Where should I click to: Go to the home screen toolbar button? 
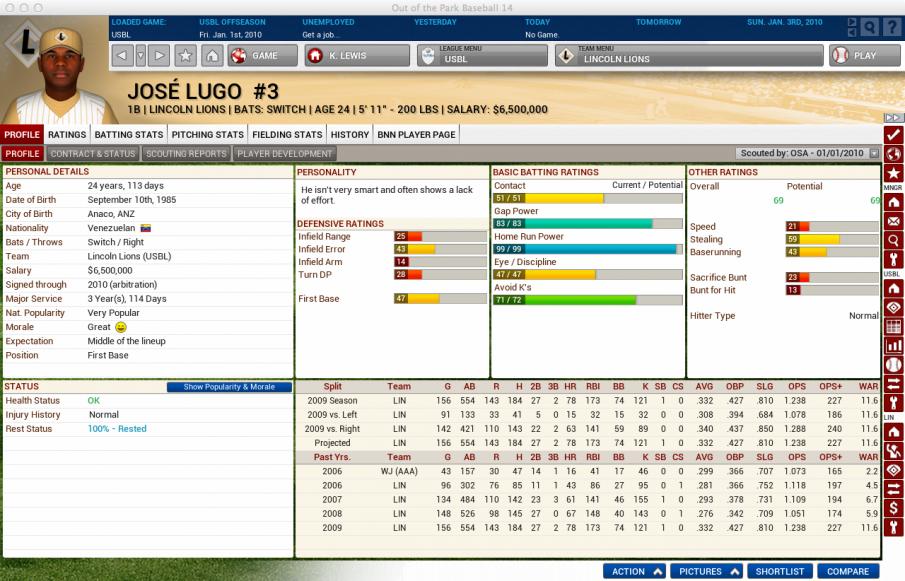click(x=212, y=55)
